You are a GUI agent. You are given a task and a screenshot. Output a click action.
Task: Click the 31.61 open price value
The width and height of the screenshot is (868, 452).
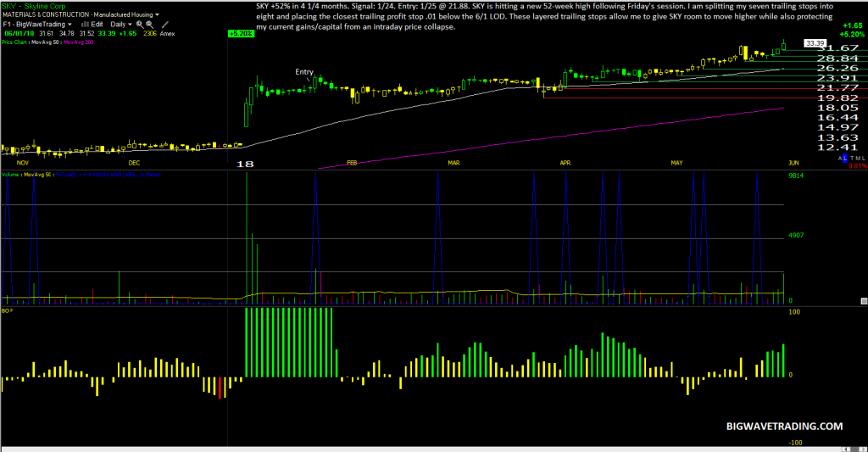pyautogui.click(x=46, y=34)
